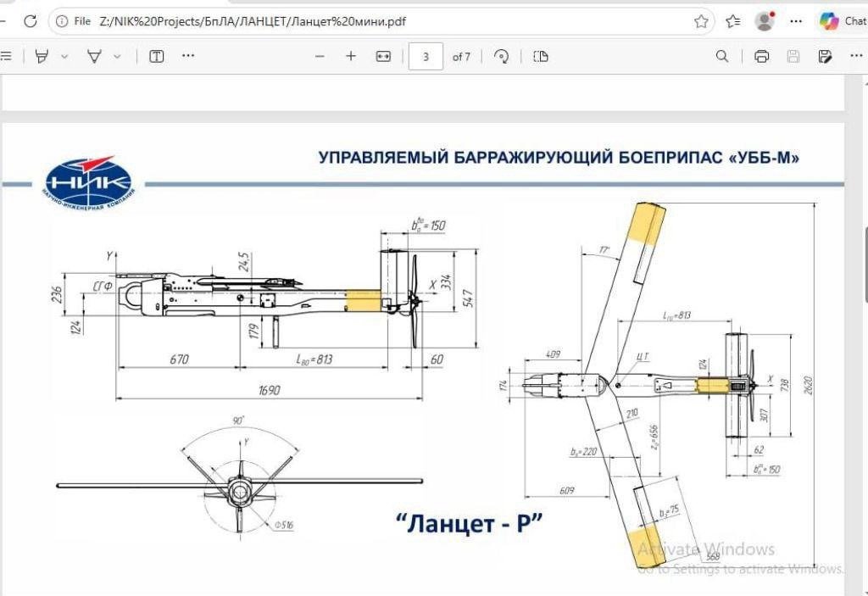Viewport: 868px width, 596px height.
Task: Select the page number field showing 3
Action: click(426, 57)
